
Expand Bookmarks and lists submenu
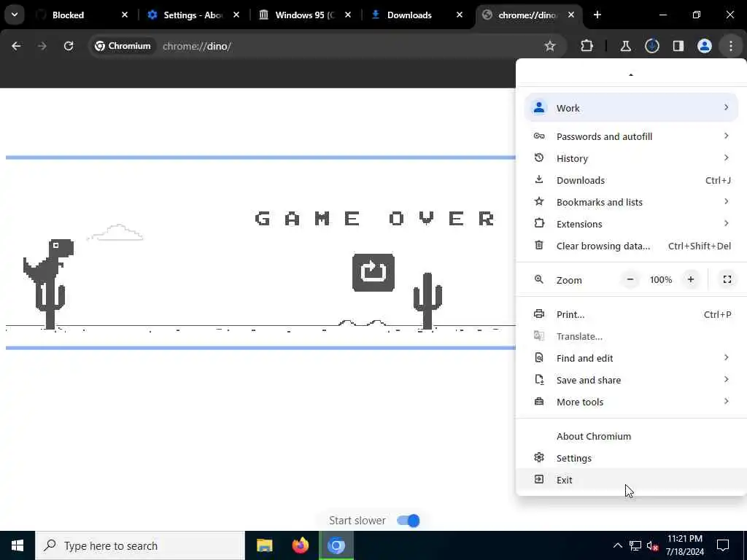[x=631, y=202]
